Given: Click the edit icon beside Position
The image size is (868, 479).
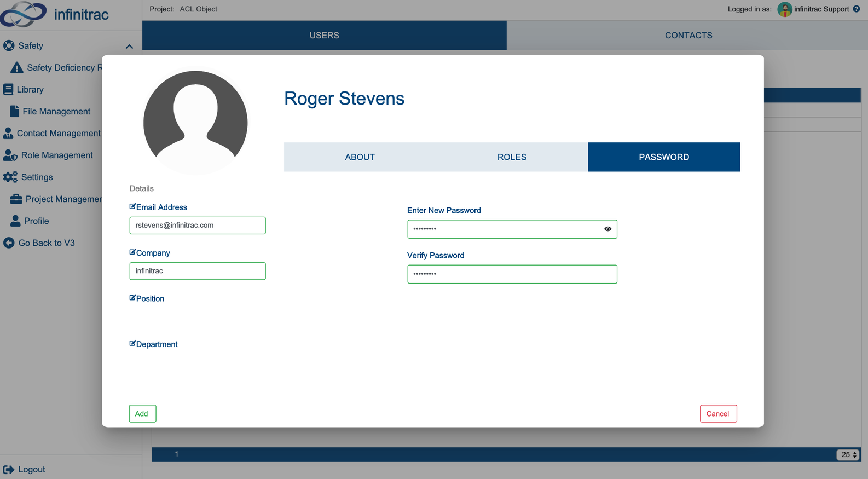Looking at the screenshot, I should point(132,298).
